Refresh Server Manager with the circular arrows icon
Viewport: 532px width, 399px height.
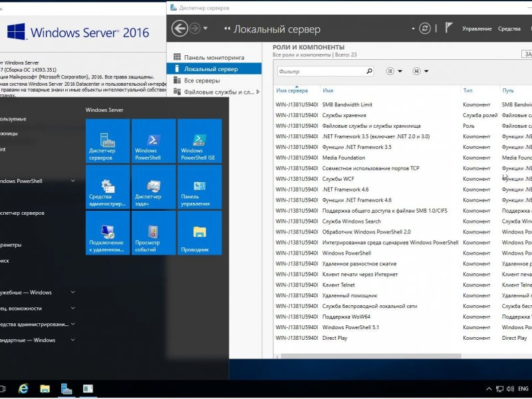[425, 29]
